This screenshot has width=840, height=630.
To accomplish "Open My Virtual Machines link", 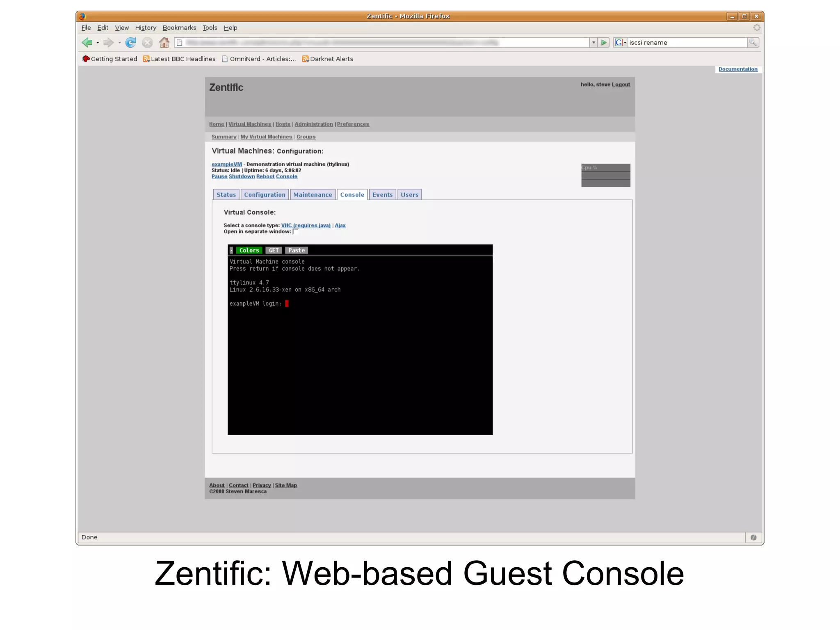I will pyautogui.click(x=266, y=137).
